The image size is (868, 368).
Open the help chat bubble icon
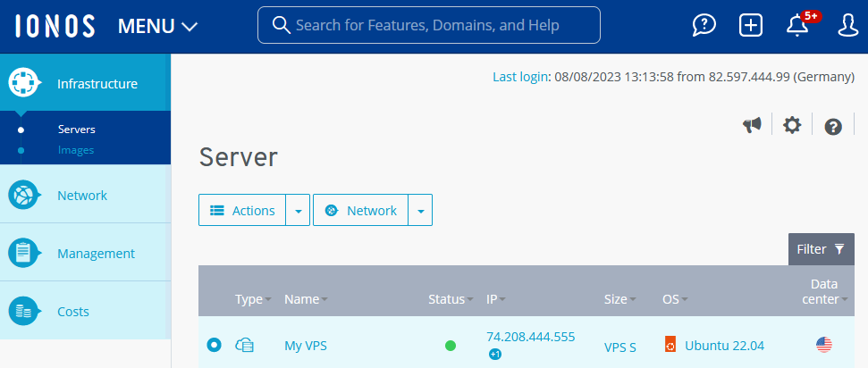(704, 26)
